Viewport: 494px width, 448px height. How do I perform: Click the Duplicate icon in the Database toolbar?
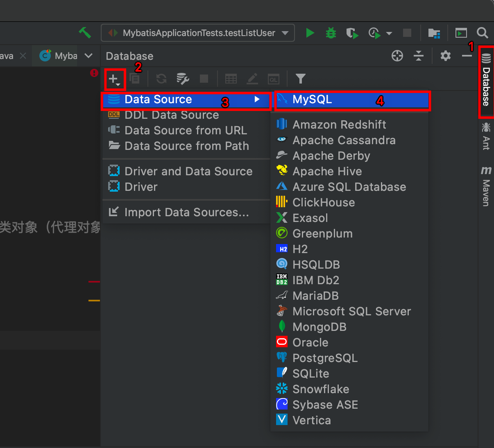pyautogui.click(x=134, y=79)
